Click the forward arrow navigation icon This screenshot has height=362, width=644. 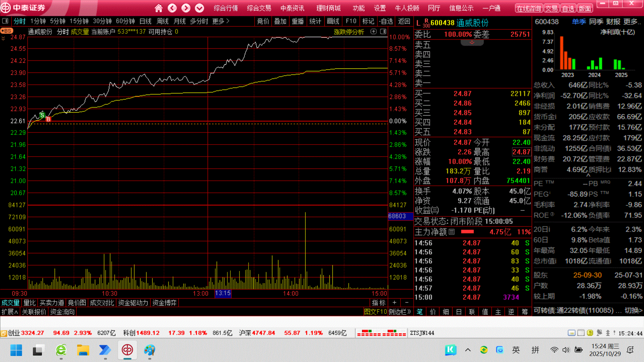click(x=186, y=8)
